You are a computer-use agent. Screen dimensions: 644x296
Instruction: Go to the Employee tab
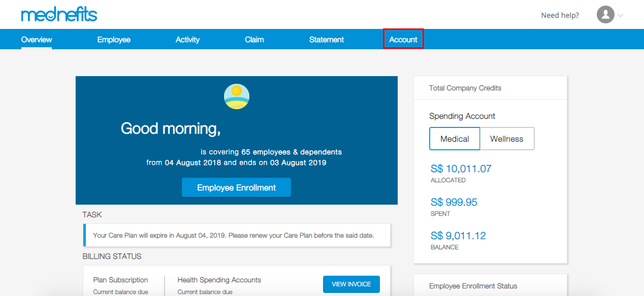pyautogui.click(x=114, y=40)
